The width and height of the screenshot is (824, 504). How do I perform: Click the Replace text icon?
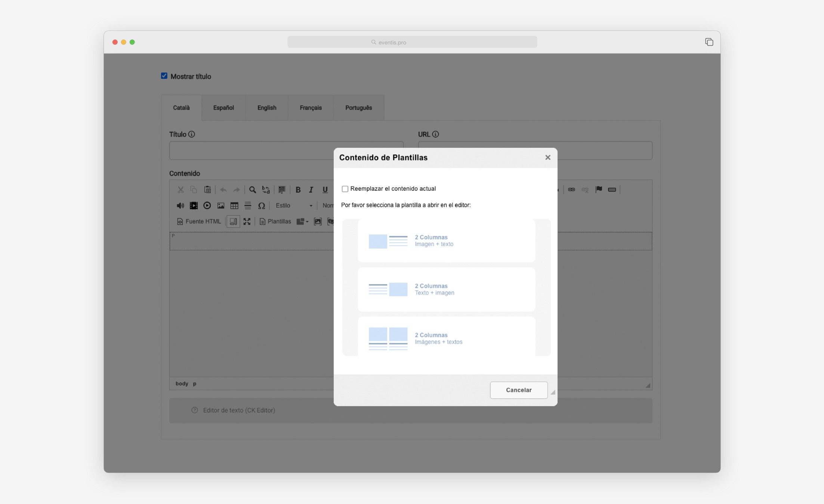(x=266, y=190)
